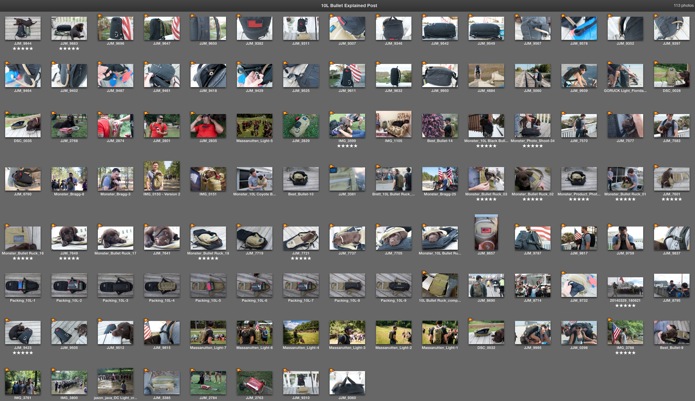
Task: Click the star rating under Monster_Bullet Ruck_03
Action: click(486, 199)
